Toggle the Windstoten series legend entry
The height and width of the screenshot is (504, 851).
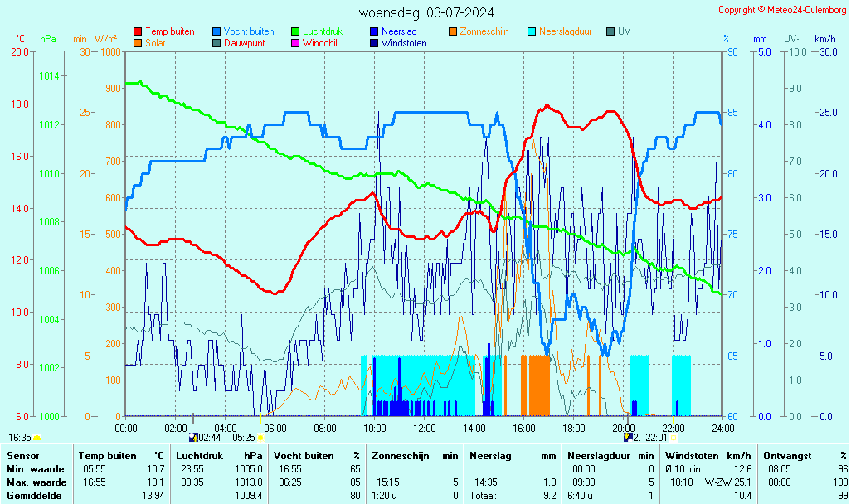click(x=404, y=43)
